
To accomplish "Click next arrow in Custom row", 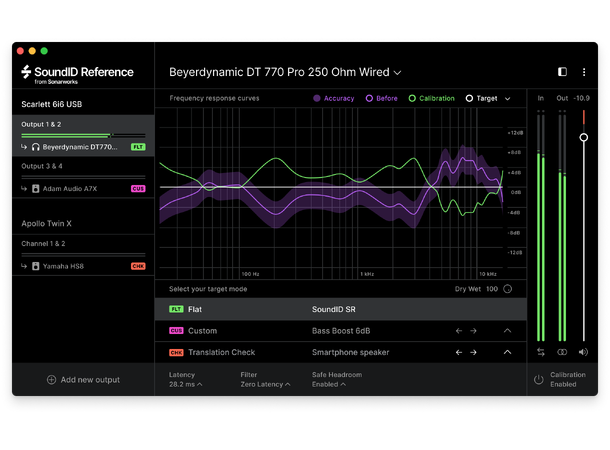I will coord(473,331).
